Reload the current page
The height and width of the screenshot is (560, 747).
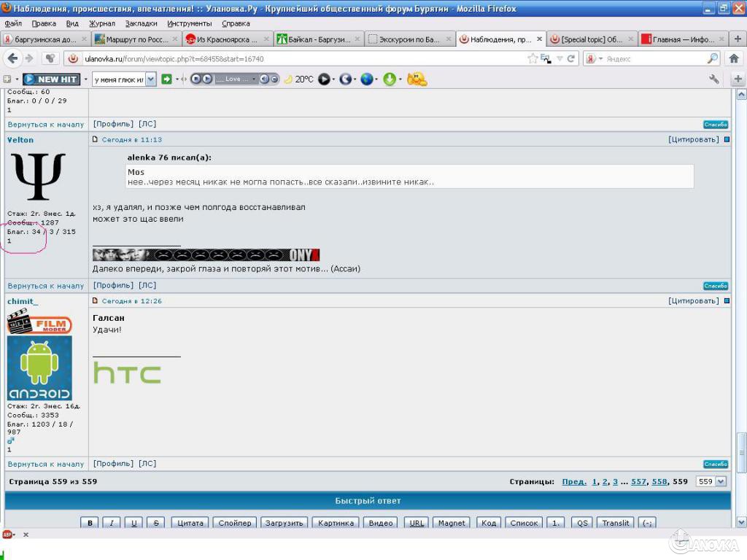point(571,58)
